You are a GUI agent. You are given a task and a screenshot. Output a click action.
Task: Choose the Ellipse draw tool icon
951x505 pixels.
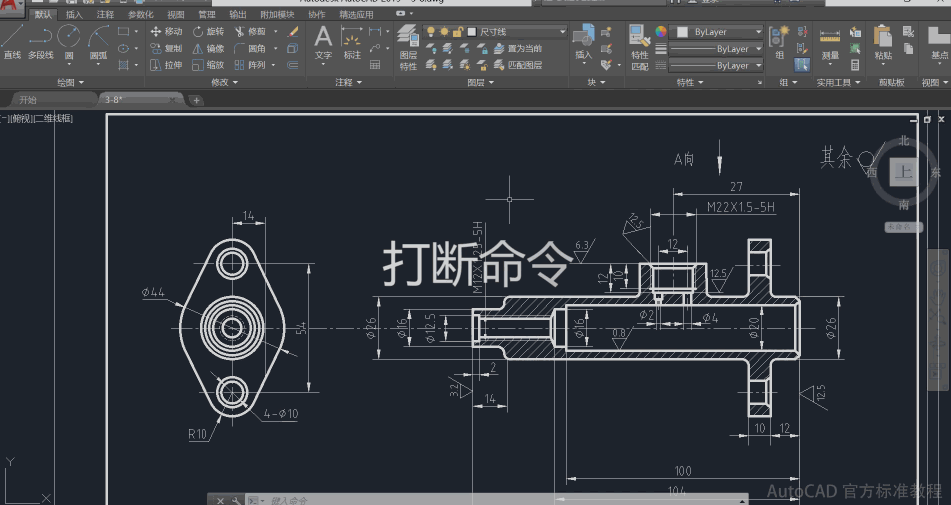coord(124,48)
